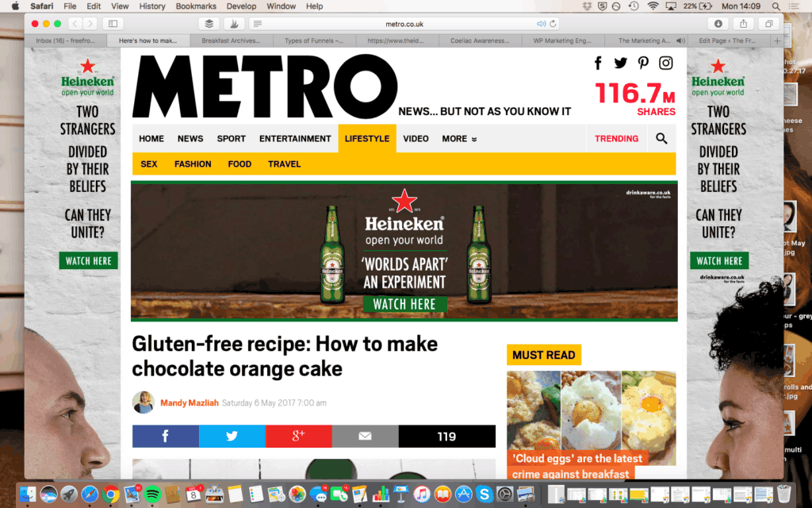The image size is (812, 508).
Task: Select the FASHION subcategory
Action: tap(193, 164)
